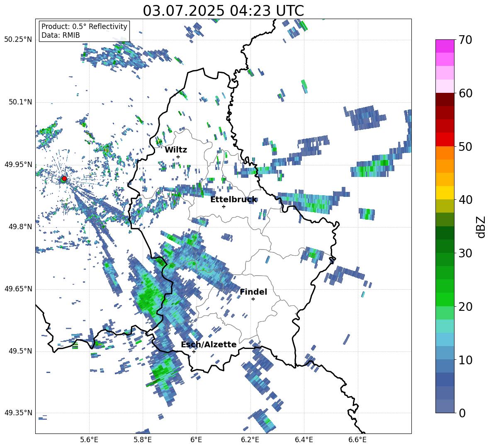Click the 5.6°E longitude label
This screenshot has width=491, height=448.
[89, 440]
